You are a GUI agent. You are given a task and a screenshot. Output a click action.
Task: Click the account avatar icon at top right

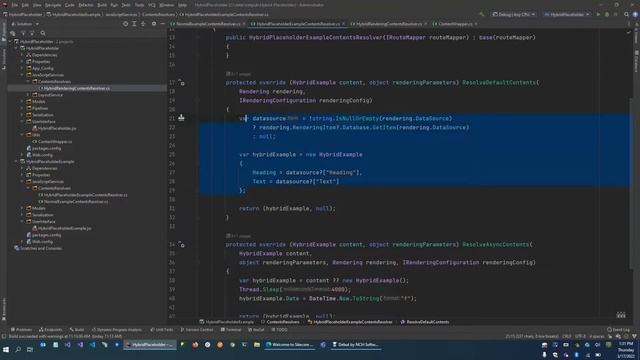tap(635, 14)
